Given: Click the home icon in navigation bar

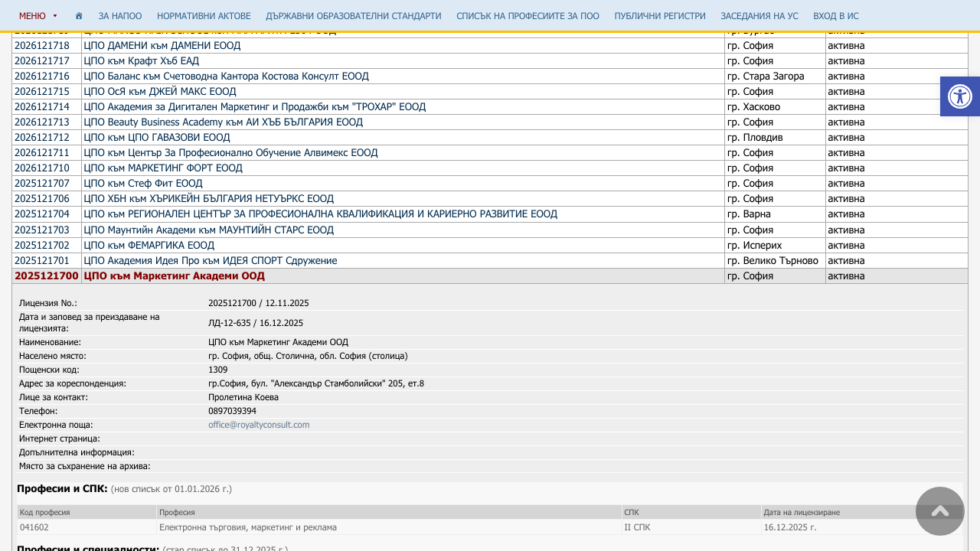Looking at the screenshot, I should (x=79, y=16).
